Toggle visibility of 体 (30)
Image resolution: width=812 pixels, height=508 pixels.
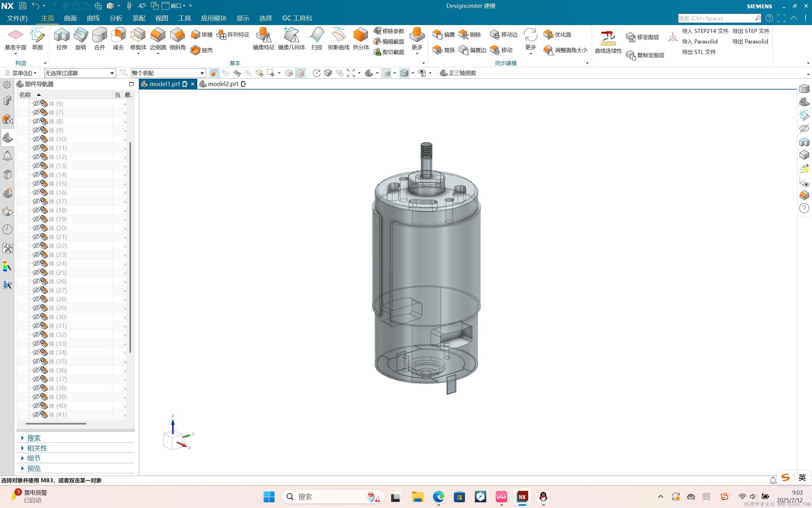click(x=36, y=317)
